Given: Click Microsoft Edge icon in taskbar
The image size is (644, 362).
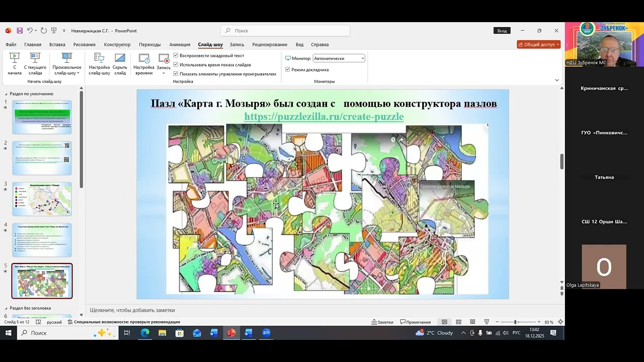Looking at the screenshot, I should (x=145, y=333).
